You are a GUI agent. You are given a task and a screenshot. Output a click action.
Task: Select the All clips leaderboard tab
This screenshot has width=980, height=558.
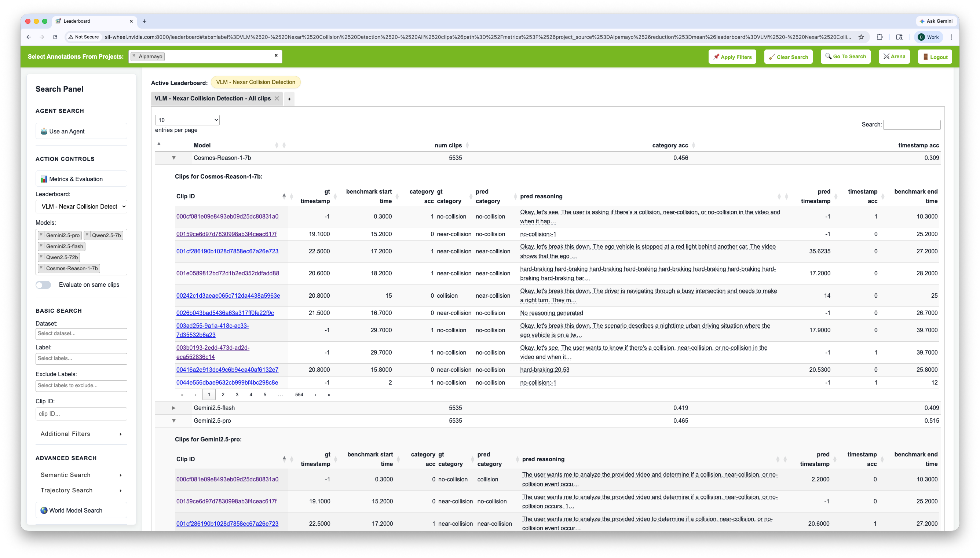click(213, 99)
